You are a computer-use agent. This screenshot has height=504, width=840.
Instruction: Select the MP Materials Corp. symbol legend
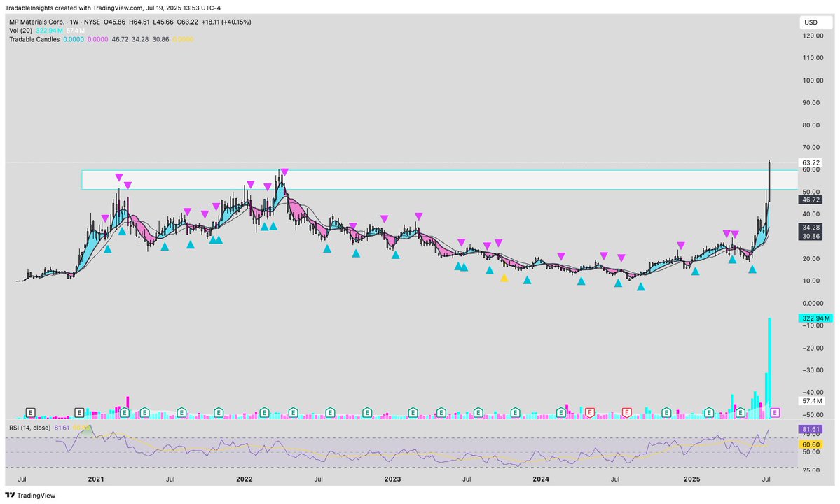click(130, 22)
